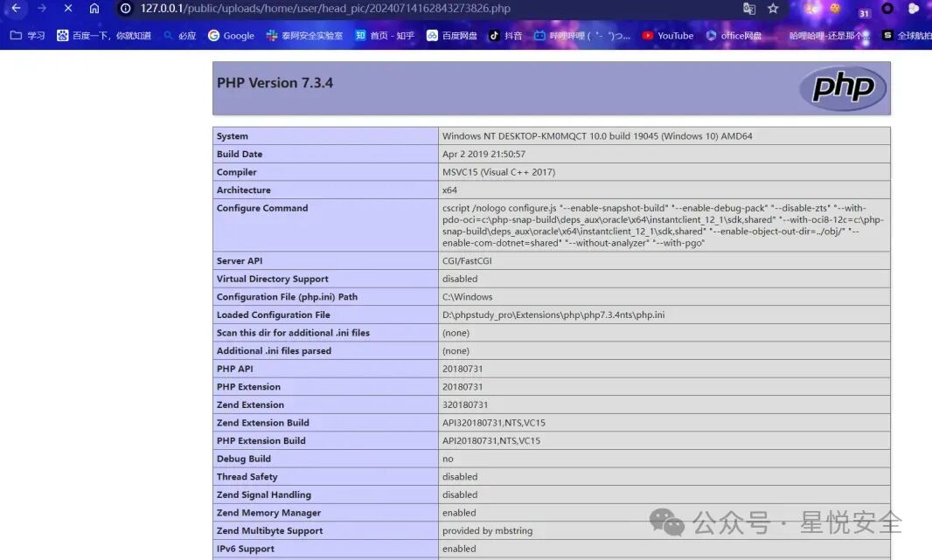Click the Build Date label
Image resolution: width=932 pixels, height=560 pixels.
click(x=240, y=154)
